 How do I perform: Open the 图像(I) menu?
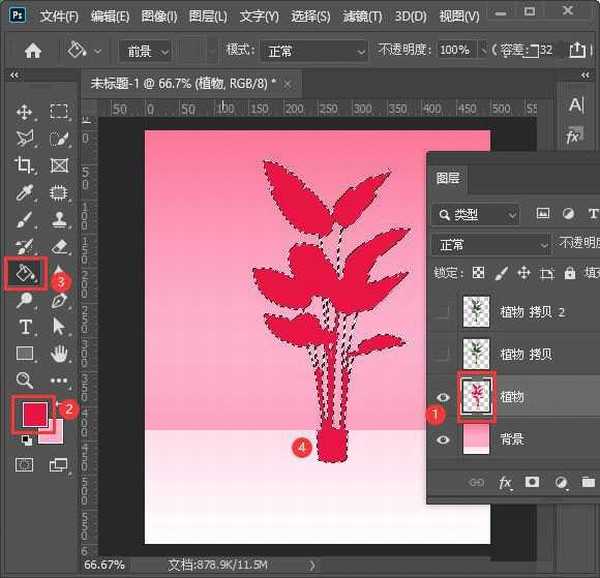pos(159,17)
